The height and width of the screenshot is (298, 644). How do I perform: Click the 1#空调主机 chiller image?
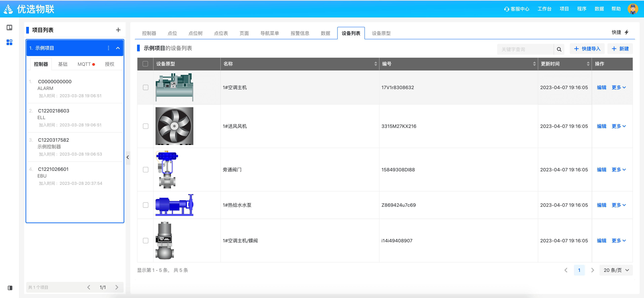174,87
